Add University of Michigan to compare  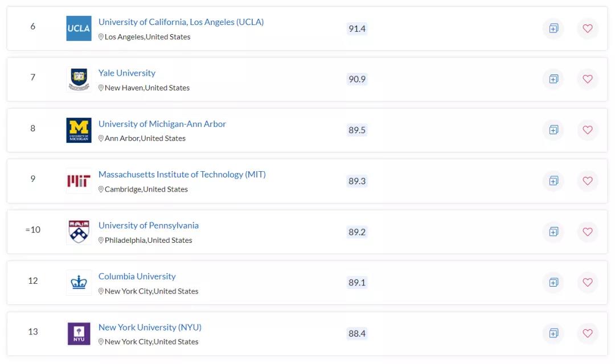(553, 130)
